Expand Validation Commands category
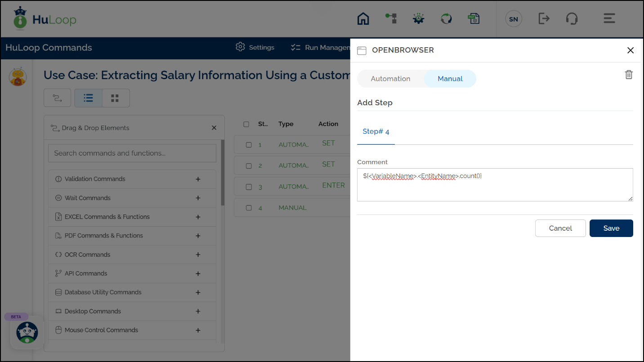Image resolution: width=644 pixels, height=362 pixels. point(198,179)
